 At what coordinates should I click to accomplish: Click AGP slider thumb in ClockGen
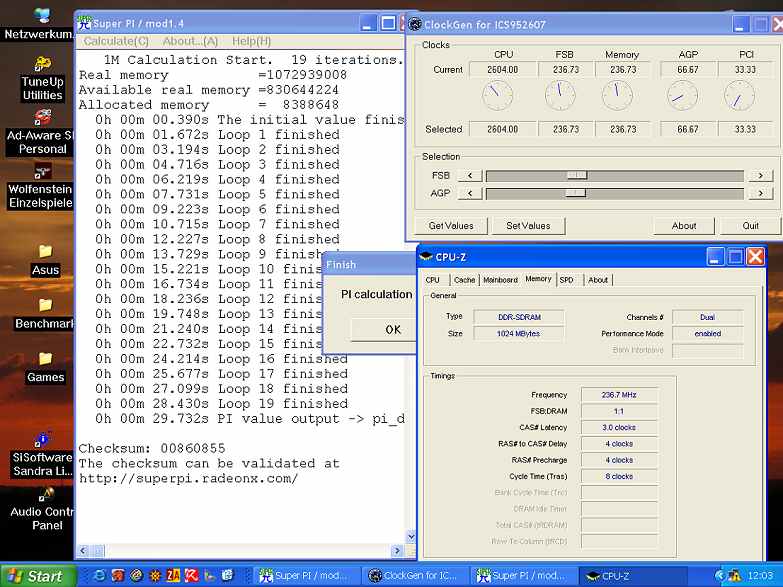tap(575, 193)
